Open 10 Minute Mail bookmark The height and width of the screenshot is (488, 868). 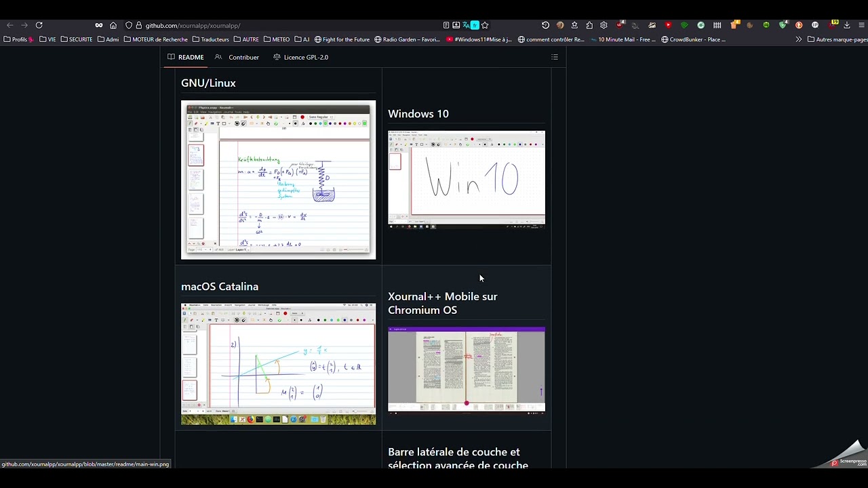tap(623, 39)
